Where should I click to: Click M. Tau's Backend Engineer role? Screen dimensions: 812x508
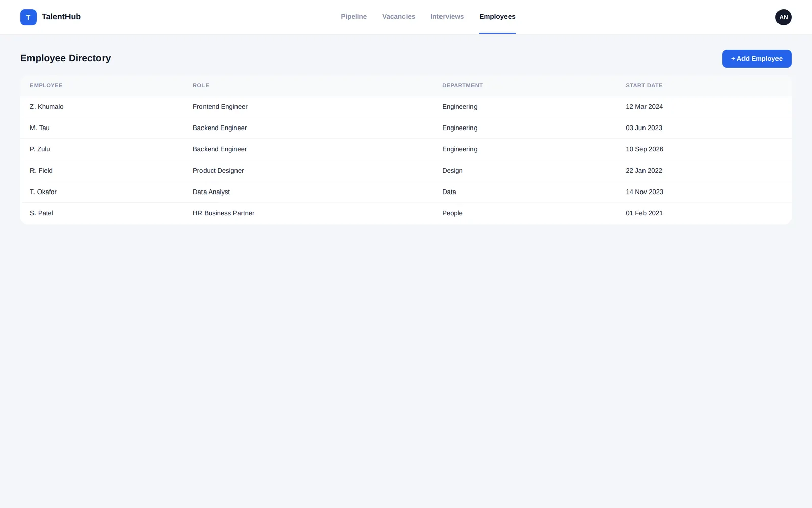point(220,128)
